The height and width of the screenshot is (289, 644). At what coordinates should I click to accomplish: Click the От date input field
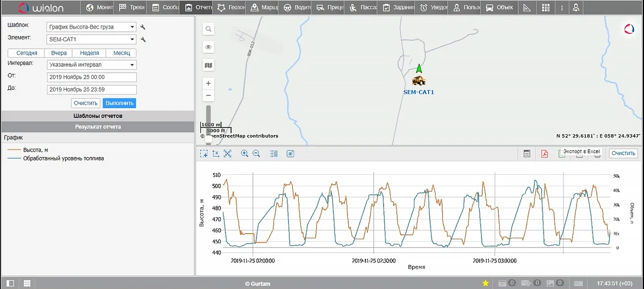coord(91,77)
